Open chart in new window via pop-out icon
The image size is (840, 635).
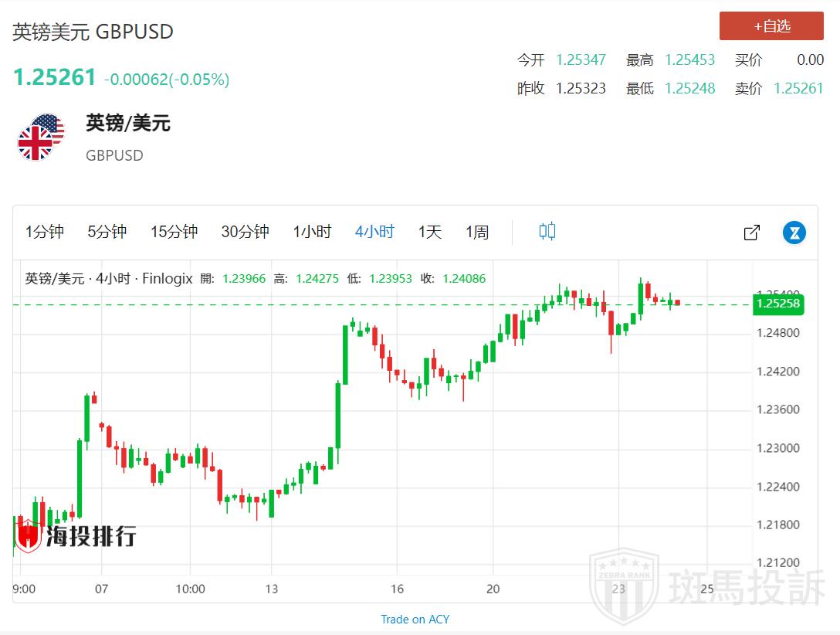point(751,232)
